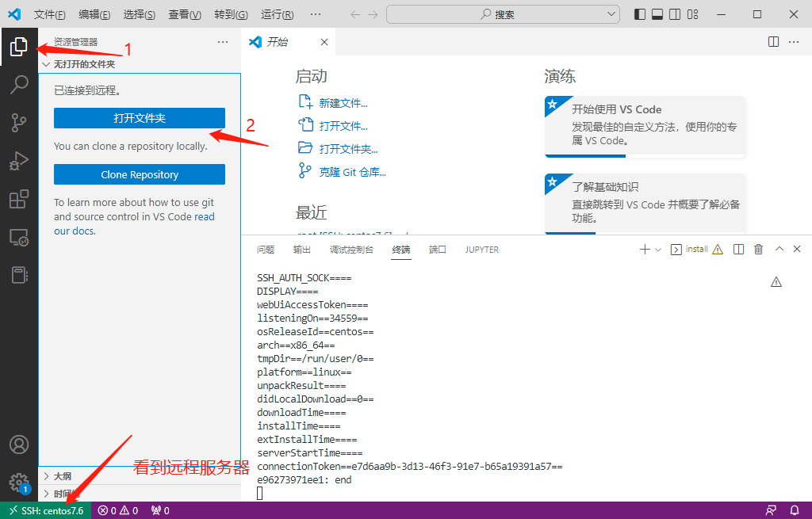
Task: Toggle the primary side bar layout icon
Action: tap(640, 14)
